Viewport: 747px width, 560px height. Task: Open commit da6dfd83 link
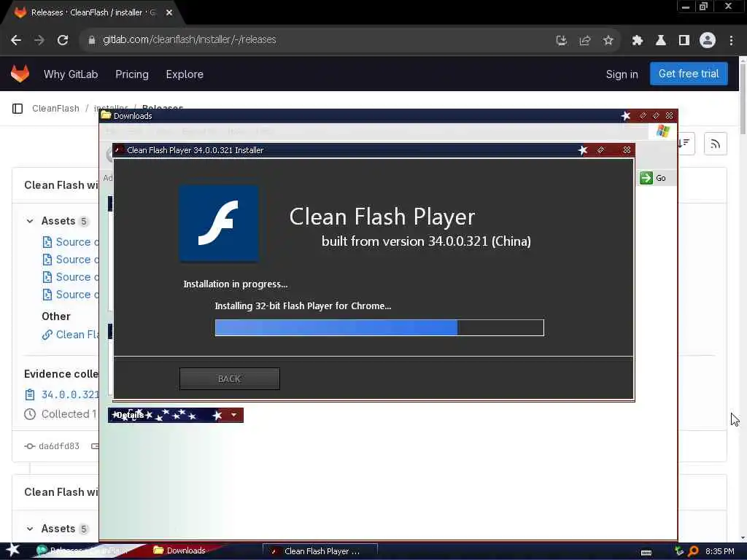click(x=59, y=446)
